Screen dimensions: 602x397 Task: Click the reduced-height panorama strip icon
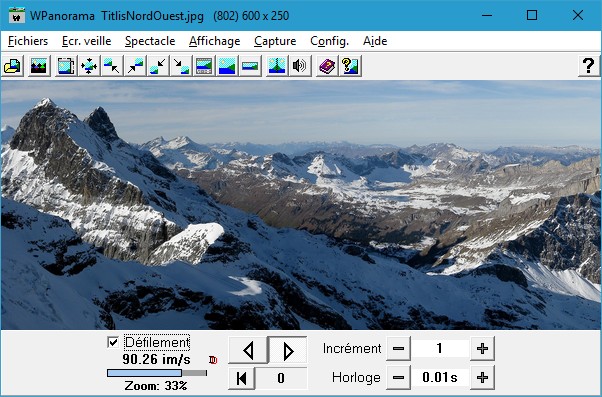click(x=250, y=66)
